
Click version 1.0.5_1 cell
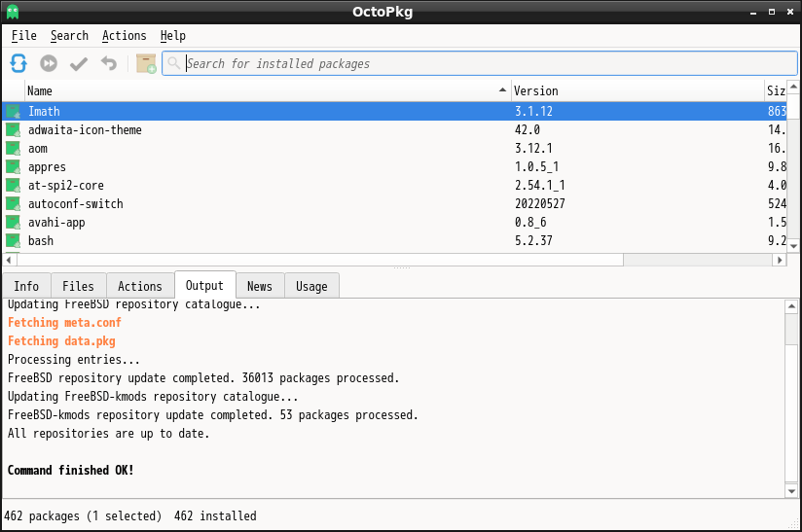click(x=536, y=166)
